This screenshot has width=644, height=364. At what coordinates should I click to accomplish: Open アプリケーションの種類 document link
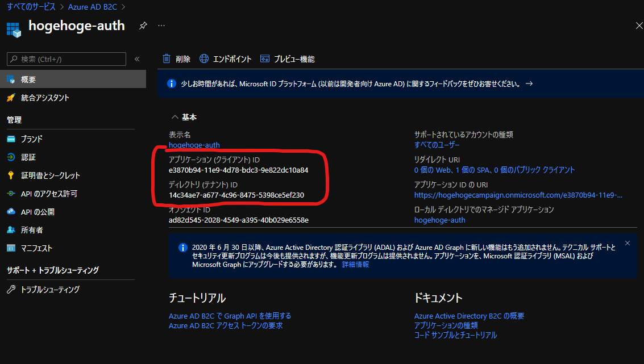pyautogui.click(x=446, y=325)
